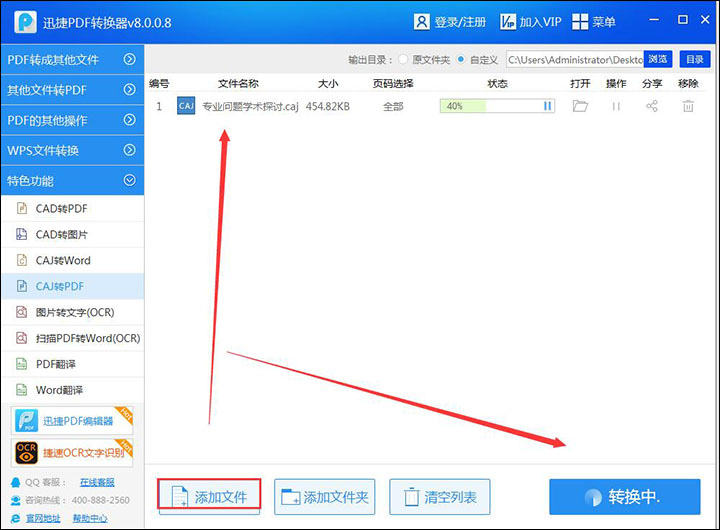This screenshot has height=530, width=720.
Task: Click the CAJ file type icon in row 1
Action: (186, 106)
